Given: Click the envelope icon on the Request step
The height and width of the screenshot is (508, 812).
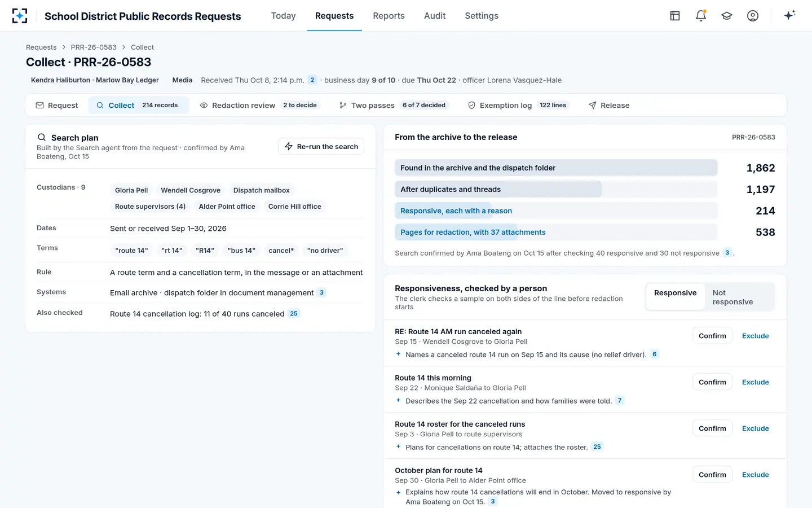Looking at the screenshot, I should click(x=39, y=106).
